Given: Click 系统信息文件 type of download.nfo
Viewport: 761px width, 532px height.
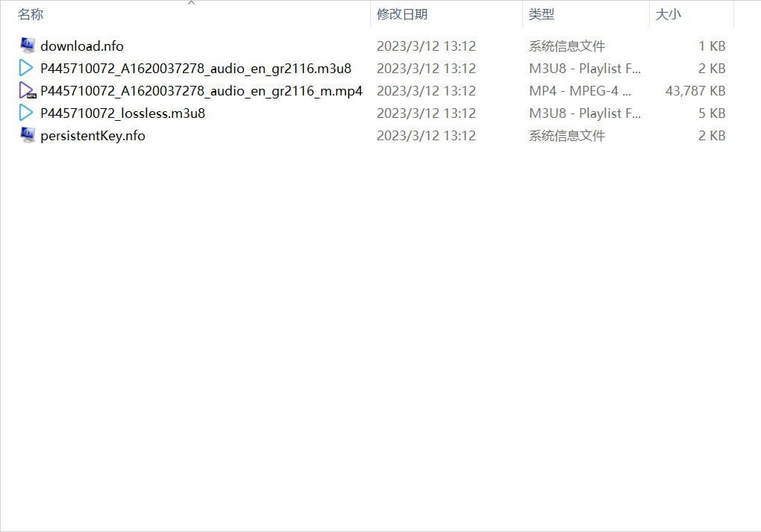Looking at the screenshot, I should (x=567, y=46).
